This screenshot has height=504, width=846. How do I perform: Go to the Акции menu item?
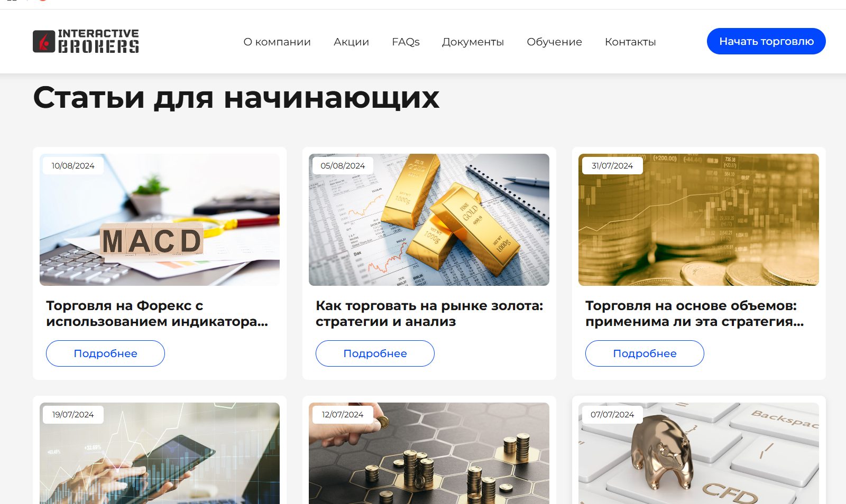351,42
